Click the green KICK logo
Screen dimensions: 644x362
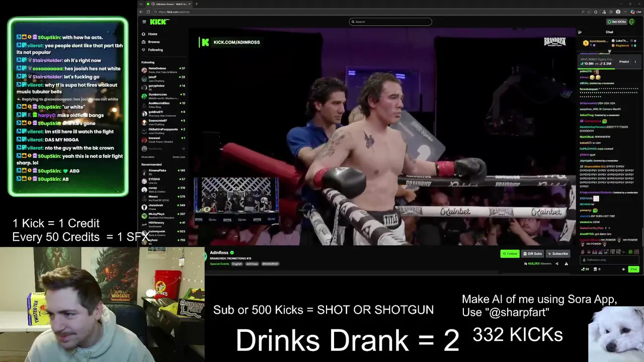(x=159, y=22)
